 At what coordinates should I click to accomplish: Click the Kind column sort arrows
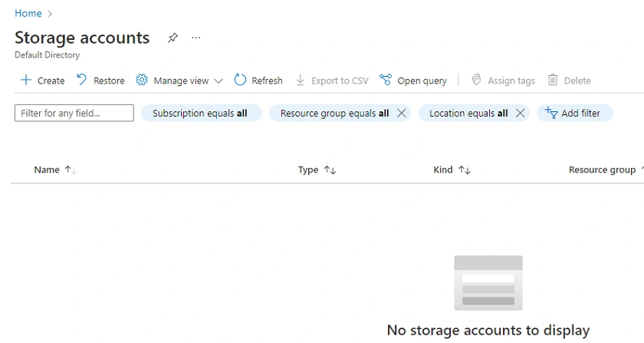(465, 170)
